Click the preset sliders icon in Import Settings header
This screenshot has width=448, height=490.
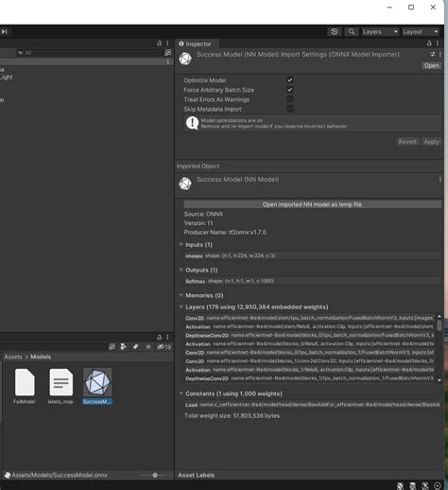(433, 54)
